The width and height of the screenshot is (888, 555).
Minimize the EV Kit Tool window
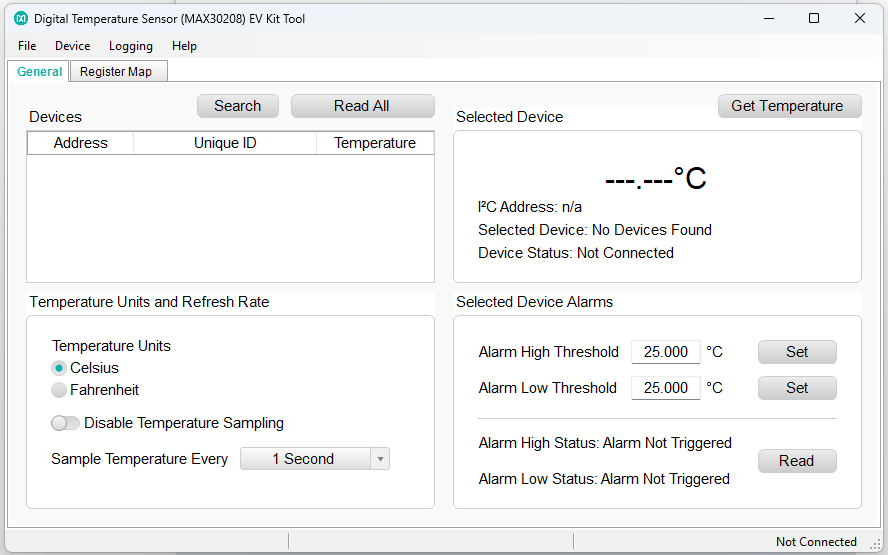pyautogui.click(x=769, y=19)
